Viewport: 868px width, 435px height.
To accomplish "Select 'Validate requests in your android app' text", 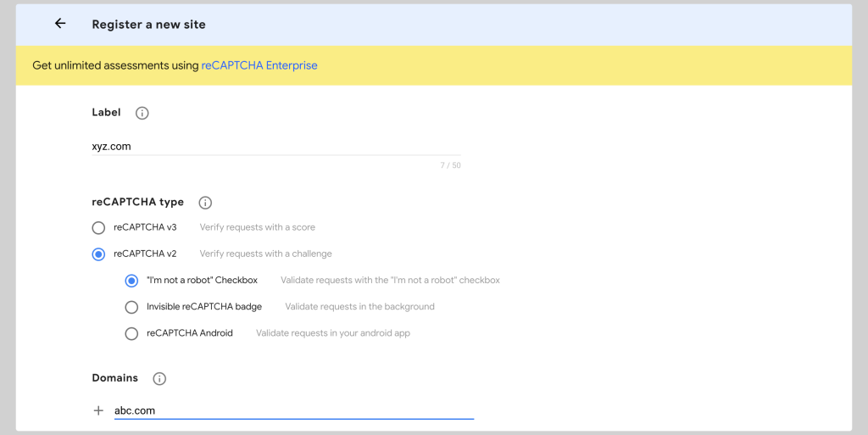I will point(332,333).
